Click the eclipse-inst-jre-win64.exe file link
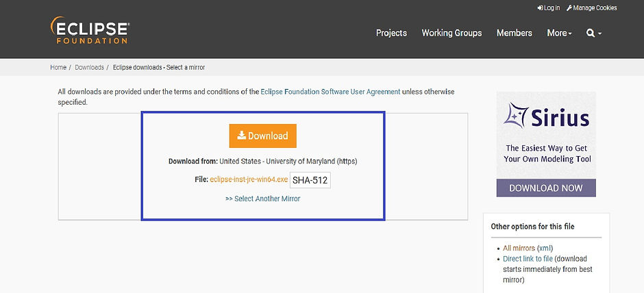This screenshot has width=644, height=293. point(249,180)
